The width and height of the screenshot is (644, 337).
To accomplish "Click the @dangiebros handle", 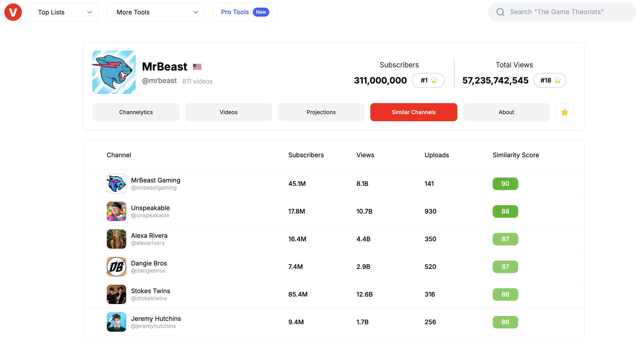I will tap(148, 271).
